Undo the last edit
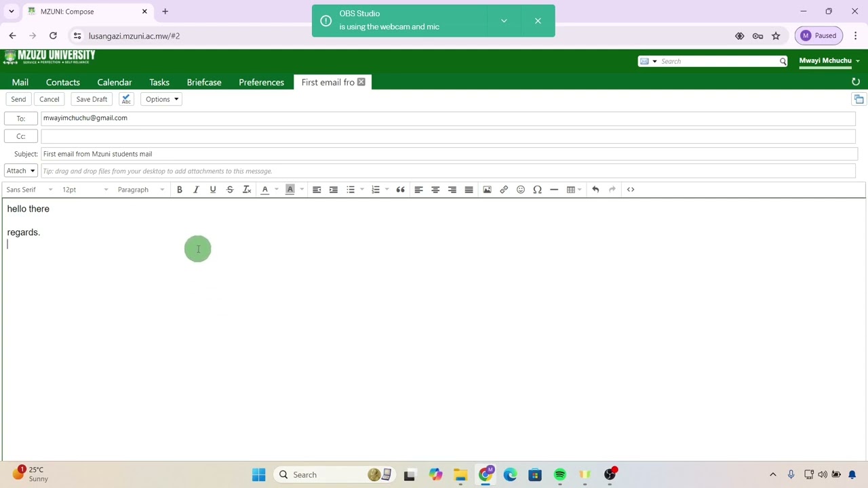The height and width of the screenshot is (488, 868). click(595, 190)
